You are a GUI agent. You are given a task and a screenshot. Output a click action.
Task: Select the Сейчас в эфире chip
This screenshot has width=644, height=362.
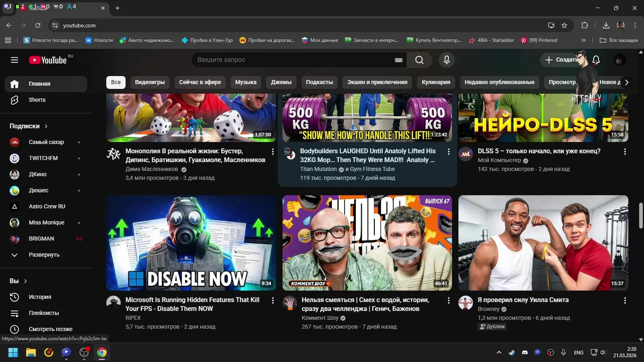point(200,82)
